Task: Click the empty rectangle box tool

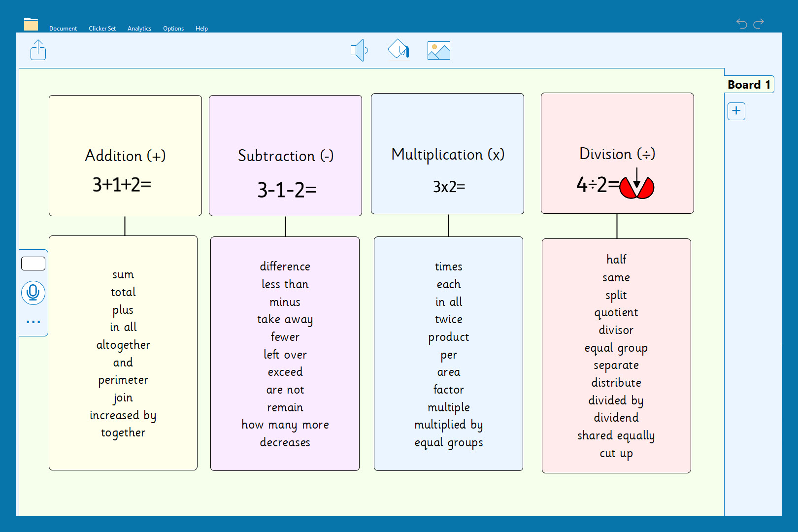Action: pos(33,264)
